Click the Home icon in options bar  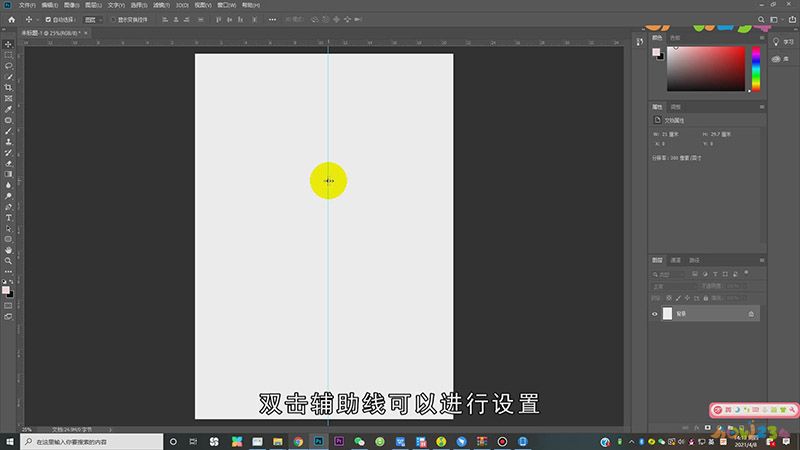coord(12,19)
